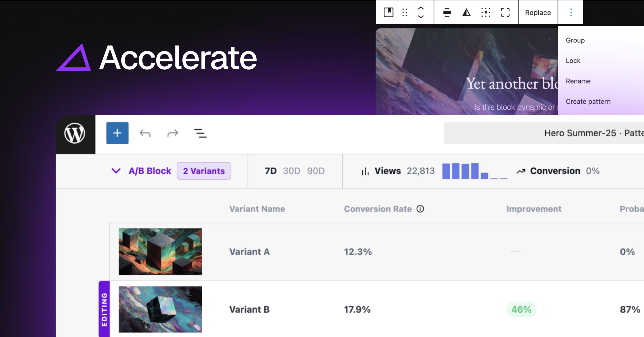
Task: Click the Undo arrow in the editor toolbar
Action: (145, 133)
